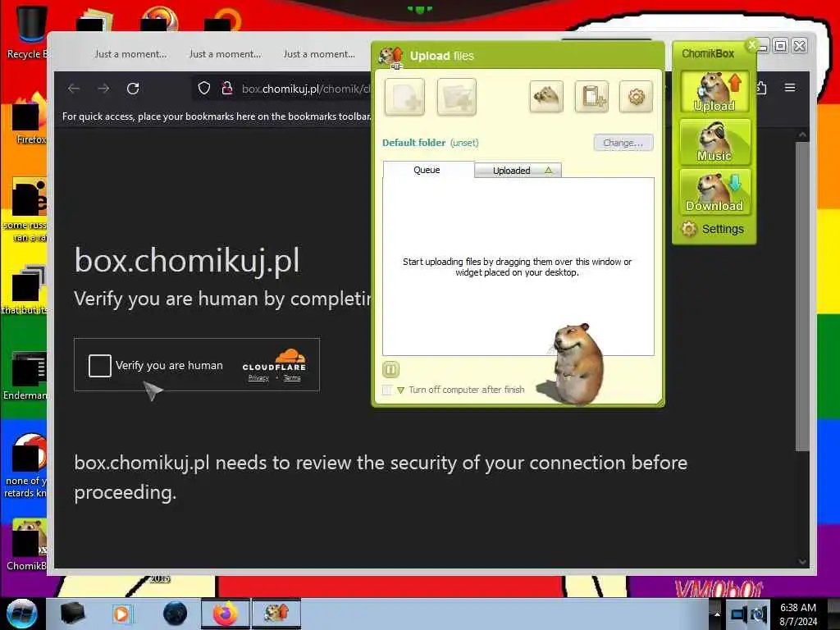Click the Change... default folder button
Screen dimensions: 840x630
(x=623, y=143)
